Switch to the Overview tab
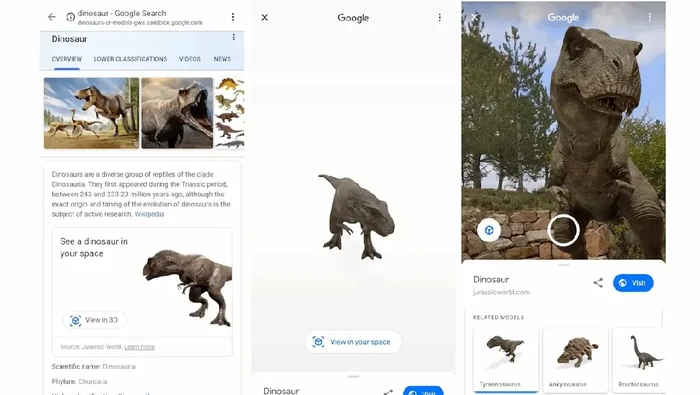This screenshot has width=700, height=395. point(67,59)
